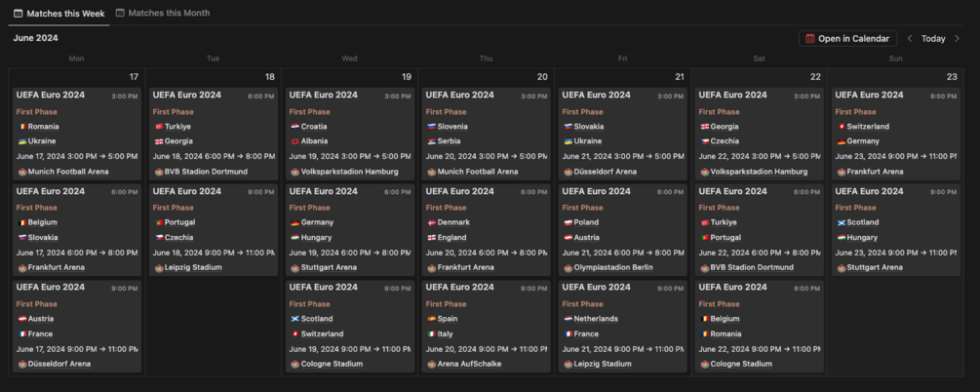Open Leipzig Stadium venue on June 21

603,364
